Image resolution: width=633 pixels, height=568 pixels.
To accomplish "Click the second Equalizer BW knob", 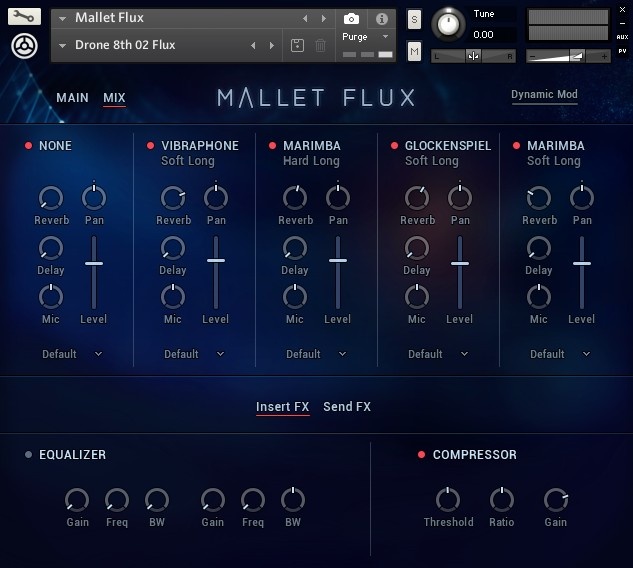I will tap(293, 499).
